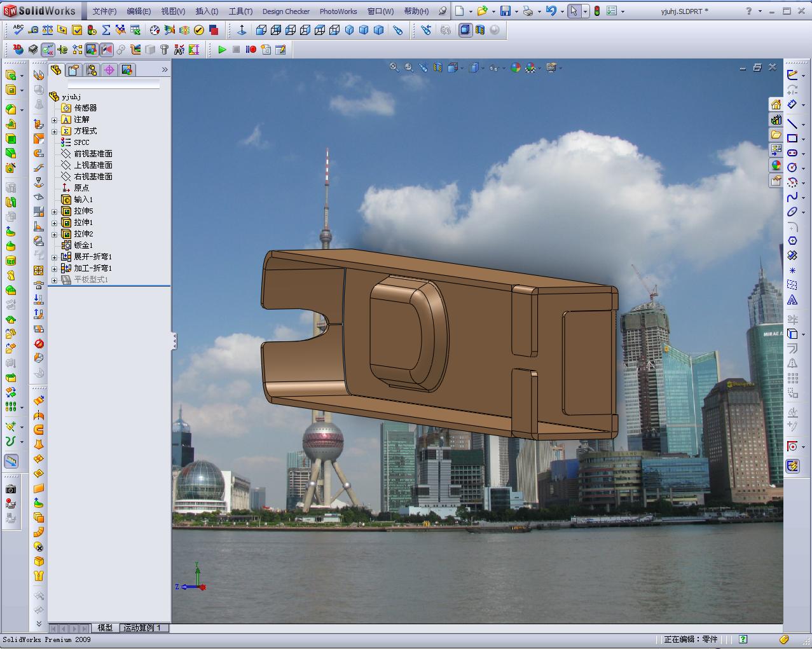Expand the 拉伸2 feature node

click(x=54, y=234)
